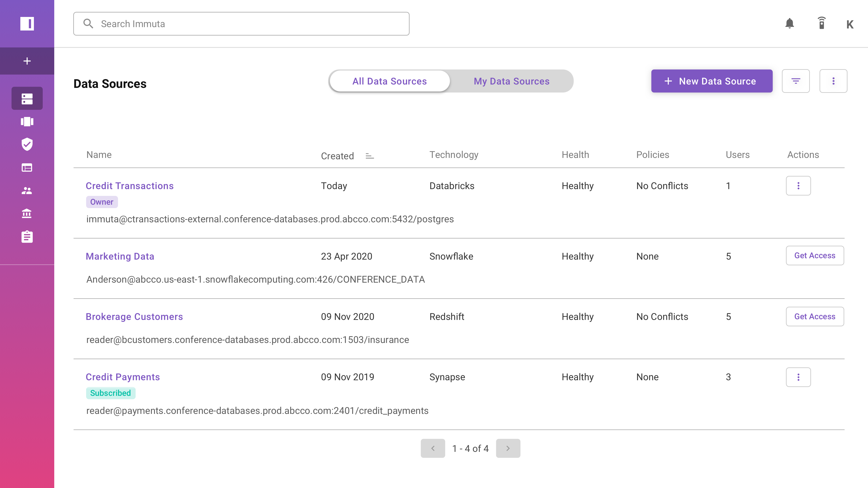Open the Credit Payments data source
868x488 pixels.
pos(123,377)
